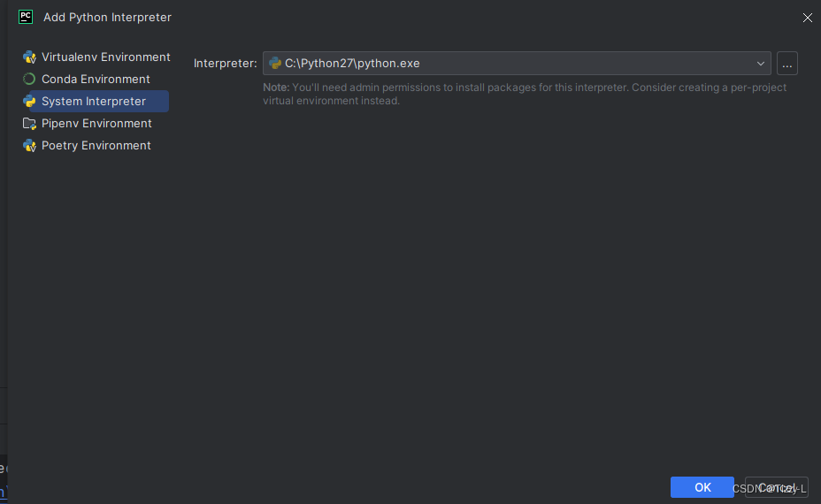Open browse dialog with ellipsis button
The image size is (821, 504).
[x=787, y=64]
